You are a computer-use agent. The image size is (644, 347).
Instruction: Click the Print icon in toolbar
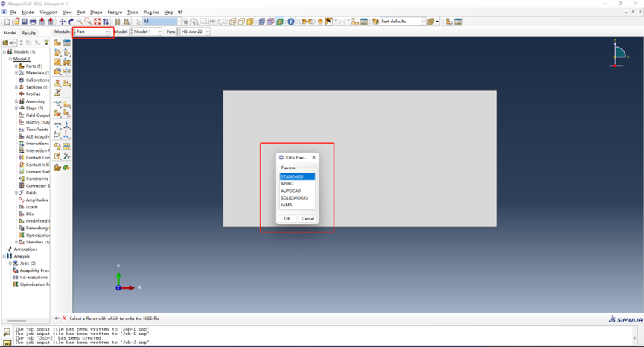[x=34, y=22]
